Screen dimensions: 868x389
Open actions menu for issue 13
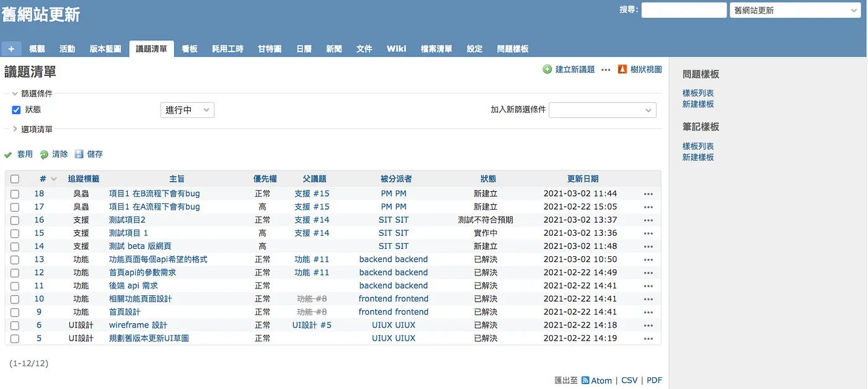[x=649, y=259]
